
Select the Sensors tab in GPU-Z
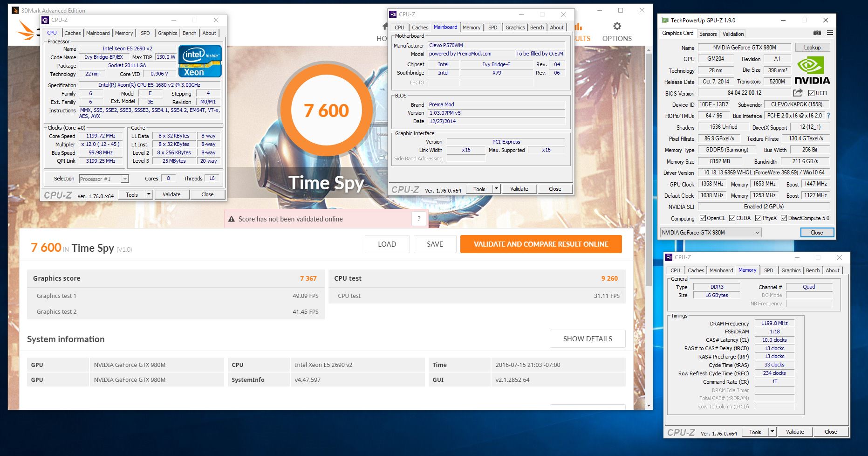(708, 34)
